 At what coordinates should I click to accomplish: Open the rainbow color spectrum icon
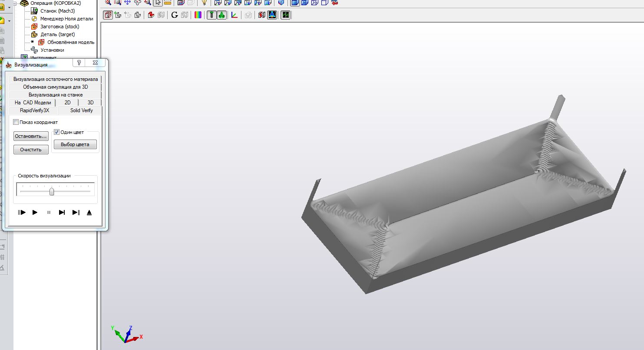pos(198,15)
